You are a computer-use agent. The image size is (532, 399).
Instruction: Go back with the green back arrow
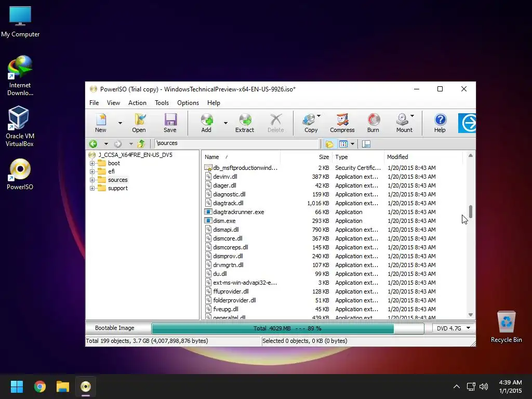tap(94, 144)
